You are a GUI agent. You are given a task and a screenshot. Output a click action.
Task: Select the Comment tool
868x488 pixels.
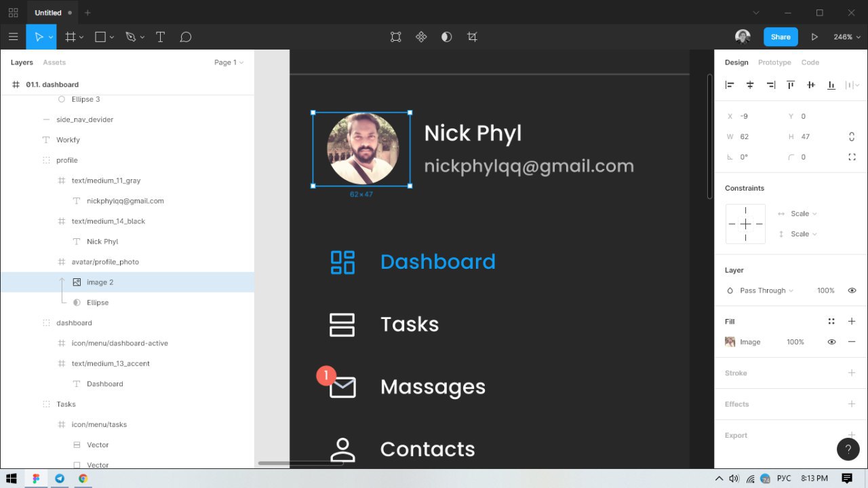point(186,37)
